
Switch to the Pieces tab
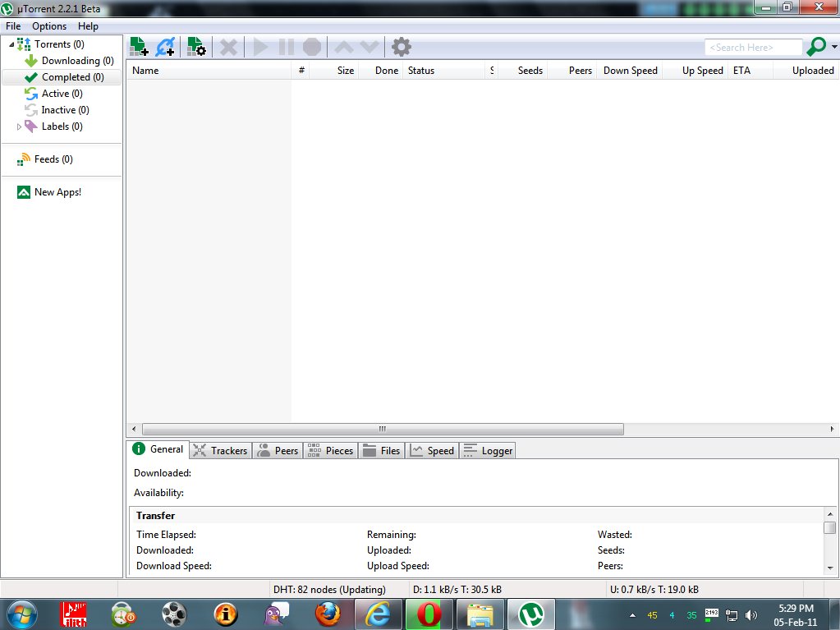331,451
